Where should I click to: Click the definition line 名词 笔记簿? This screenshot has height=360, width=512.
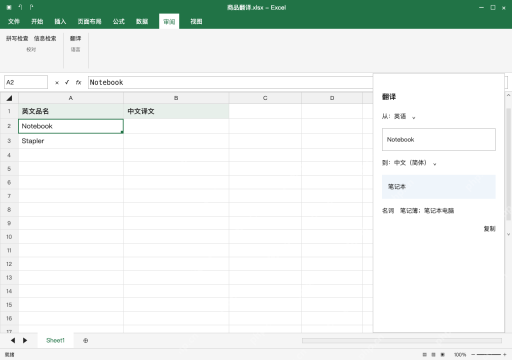tap(418, 211)
